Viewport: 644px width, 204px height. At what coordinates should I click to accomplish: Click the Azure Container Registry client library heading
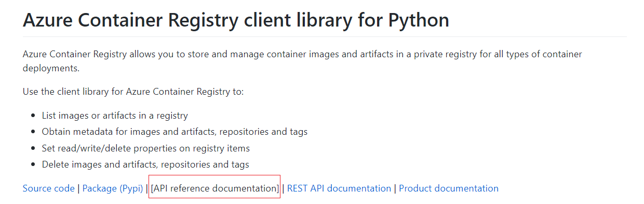236,20
